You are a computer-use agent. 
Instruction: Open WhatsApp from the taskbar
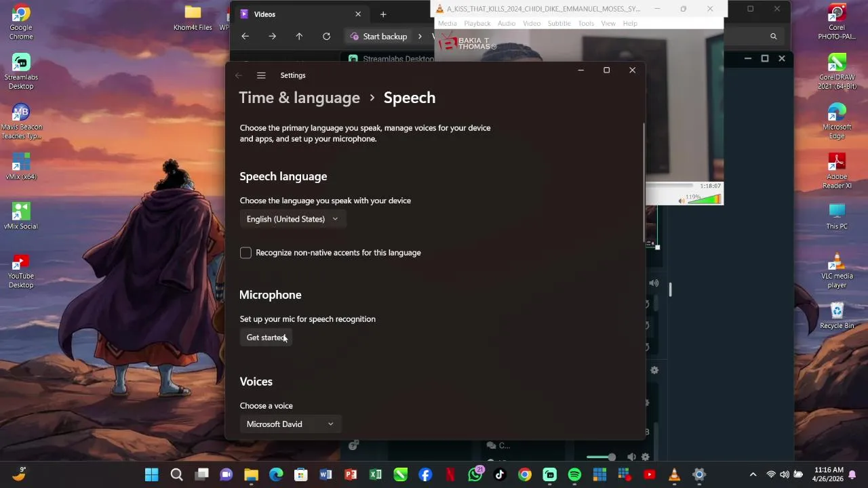(x=475, y=474)
